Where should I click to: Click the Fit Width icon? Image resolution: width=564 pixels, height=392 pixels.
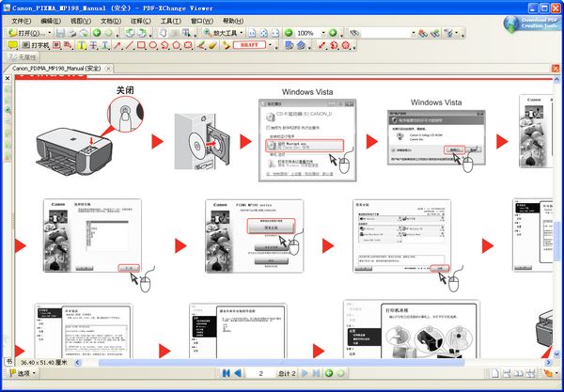click(275, 33)
